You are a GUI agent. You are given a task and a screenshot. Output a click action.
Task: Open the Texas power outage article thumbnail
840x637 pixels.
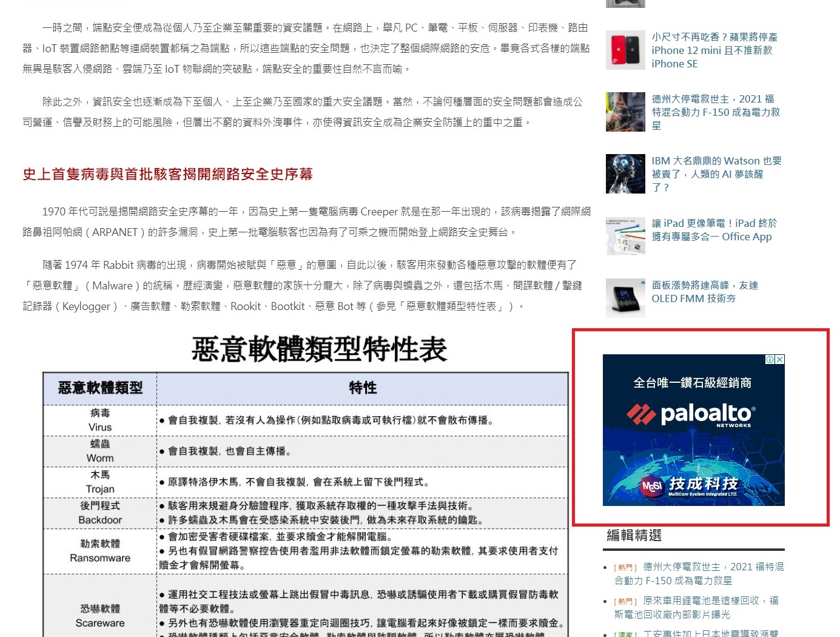[x=625, y=112]
